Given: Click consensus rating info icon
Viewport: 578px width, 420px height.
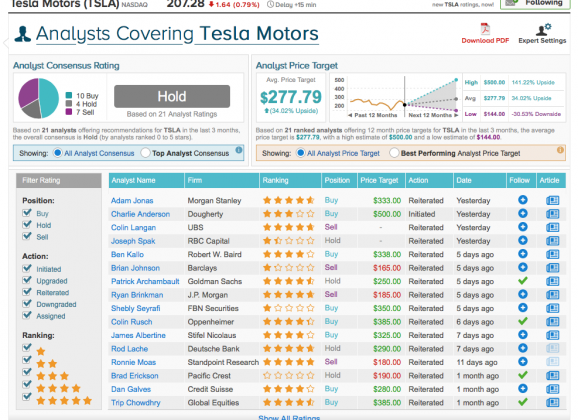Looking at the screenshot, I should tap(238, 150).
